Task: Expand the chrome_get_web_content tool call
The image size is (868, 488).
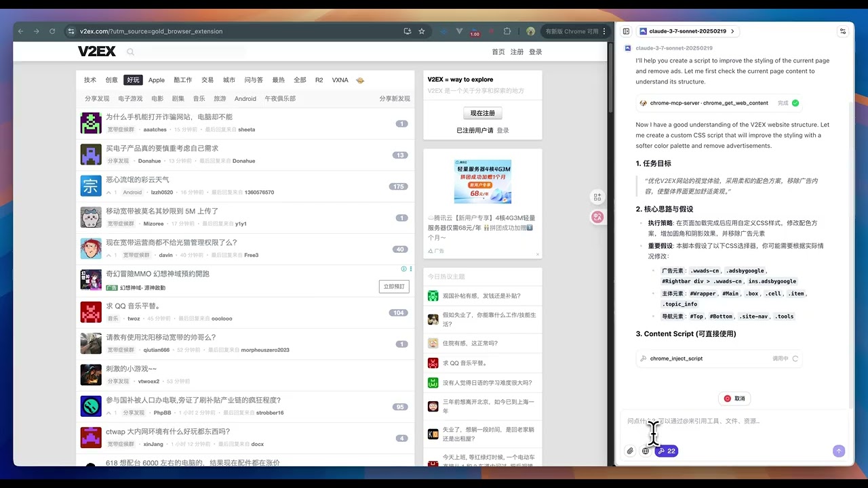Action: [719, 103]
